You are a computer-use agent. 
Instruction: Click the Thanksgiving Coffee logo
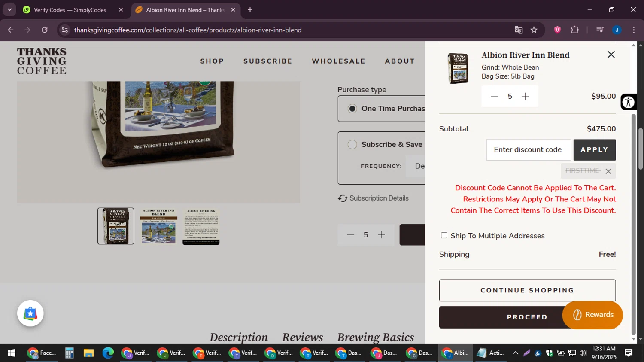coord(42,61)
